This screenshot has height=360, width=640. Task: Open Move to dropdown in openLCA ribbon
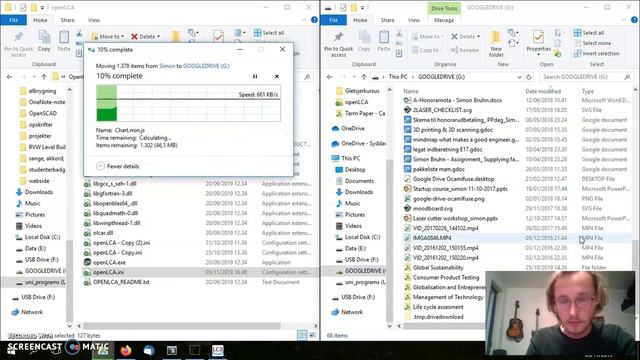[108, 36]
